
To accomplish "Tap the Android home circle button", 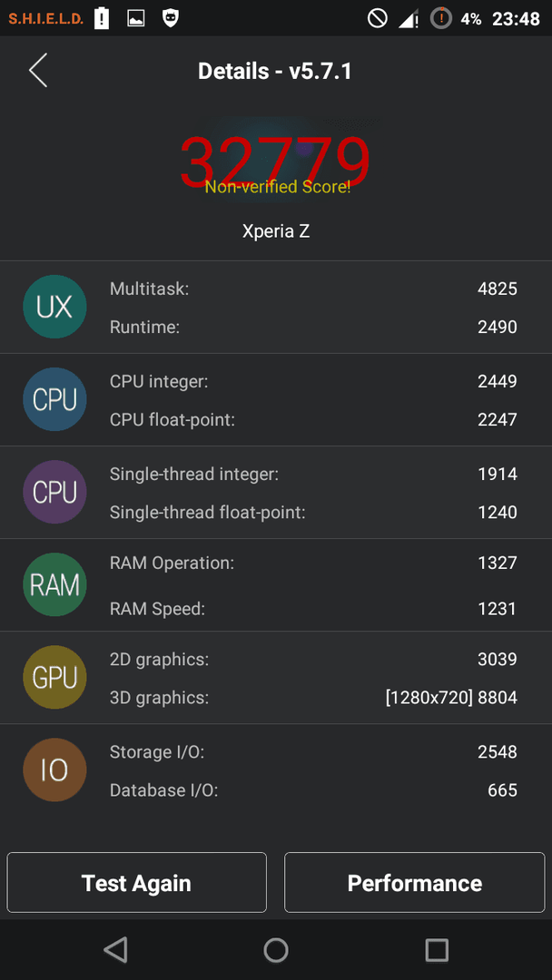I will point(276,950).
